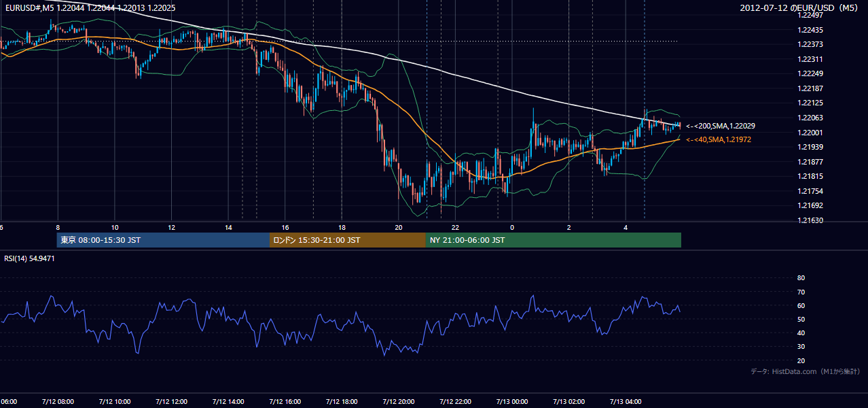Select the Tokyo 08:00-15:30 JST session bar

[164, 240]
